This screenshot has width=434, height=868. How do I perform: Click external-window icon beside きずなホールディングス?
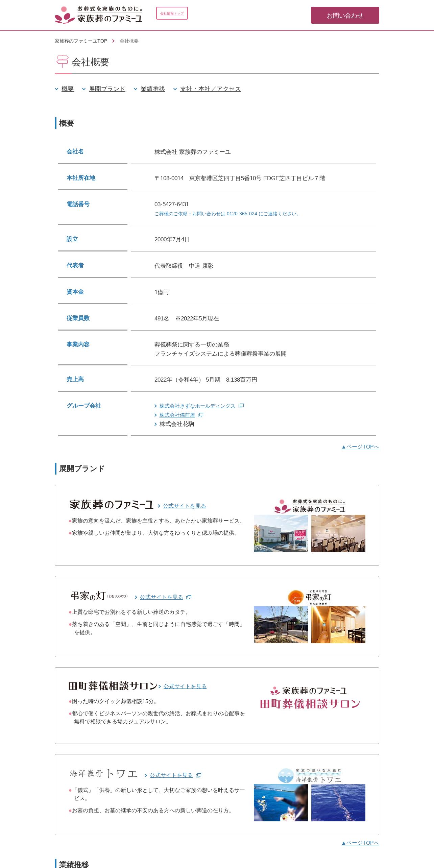click(241, 406)
